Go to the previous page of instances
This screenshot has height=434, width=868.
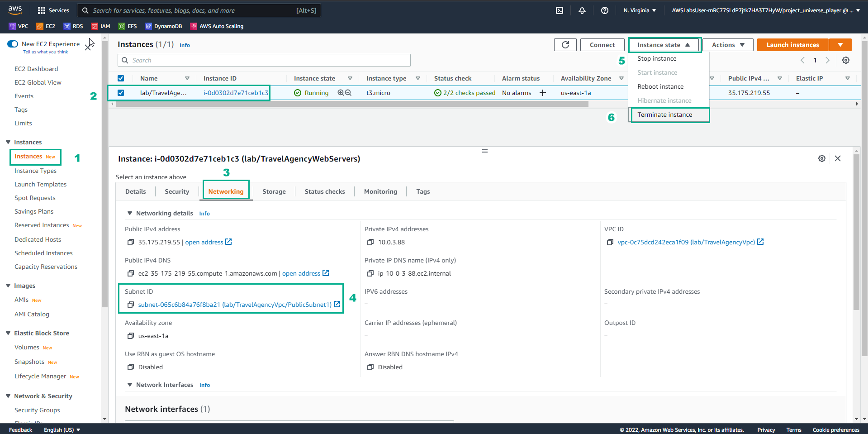803,60
